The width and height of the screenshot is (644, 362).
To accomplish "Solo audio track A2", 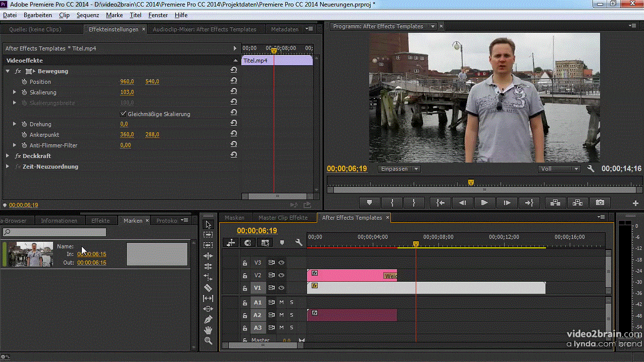I will [291, 315].
